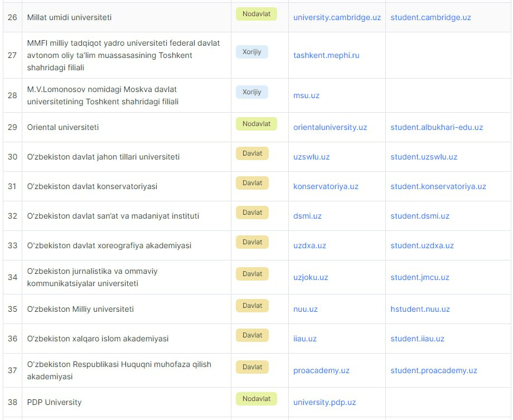Select 'PDP University' name cell
Image resolution: width=513 pixels, height=420 pixels.
(x=126, y=402)
